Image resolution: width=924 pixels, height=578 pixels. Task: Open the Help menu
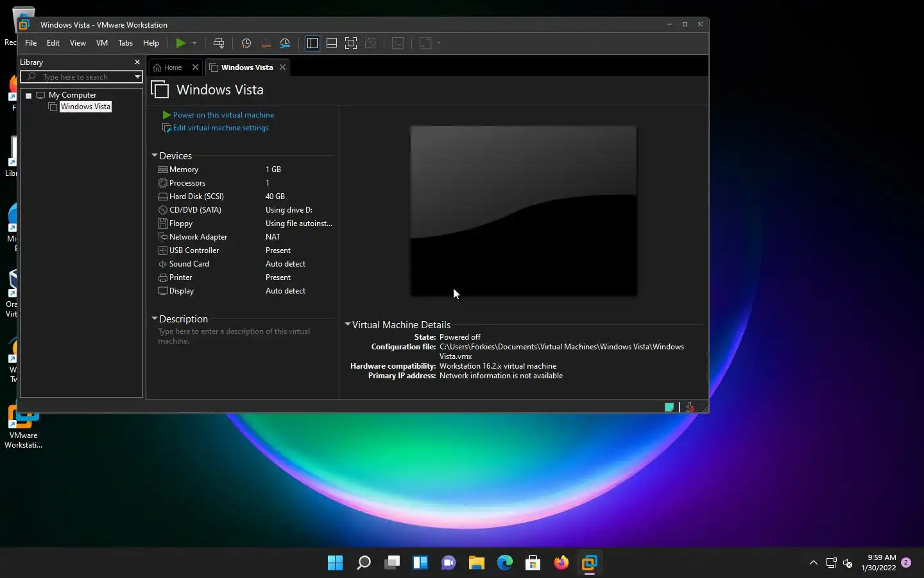(151, 43)
